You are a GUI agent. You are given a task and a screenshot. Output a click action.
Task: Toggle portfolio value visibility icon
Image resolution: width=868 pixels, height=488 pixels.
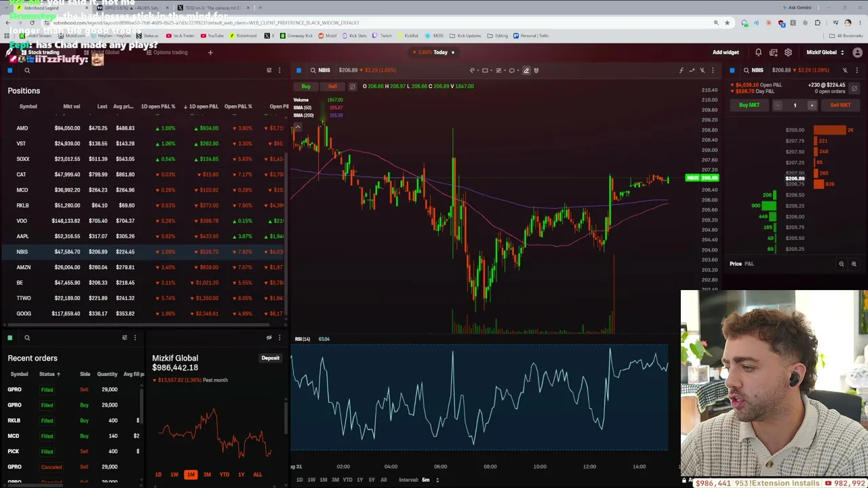click(x=269, y=338)
